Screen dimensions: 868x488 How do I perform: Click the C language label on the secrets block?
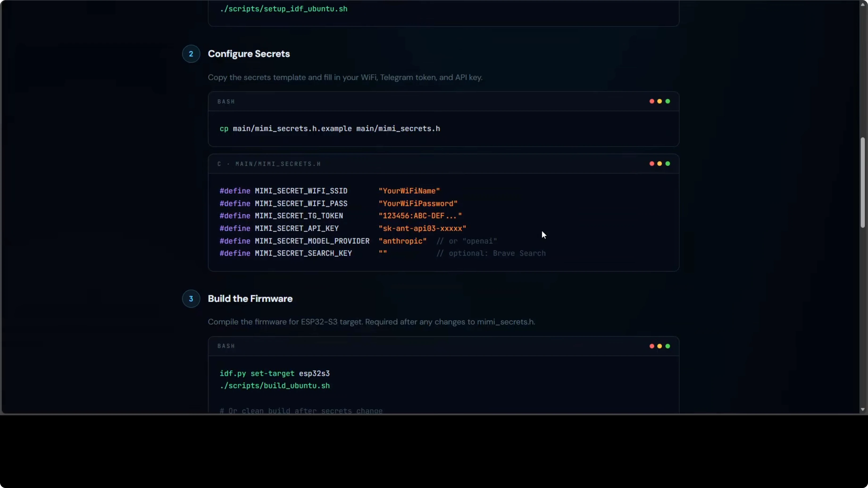click(x=219, y=164)
